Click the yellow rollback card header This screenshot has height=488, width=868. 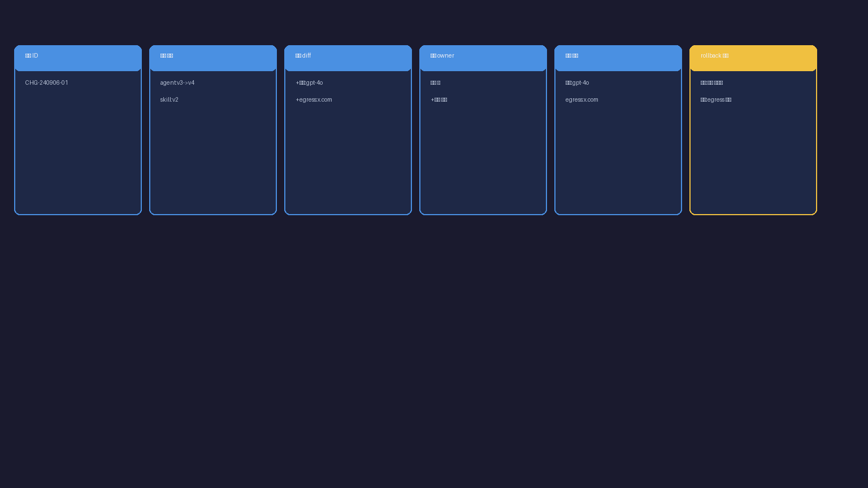click(753, 58)
